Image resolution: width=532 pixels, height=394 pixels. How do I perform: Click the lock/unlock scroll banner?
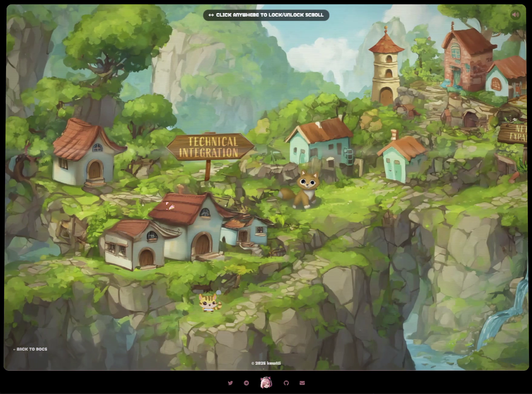pos(266,15)
